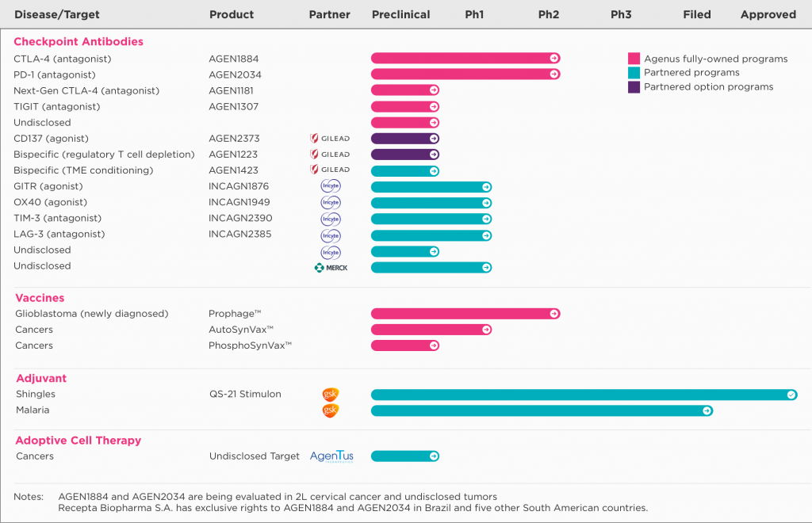The width and height of the screenshot is (812, 523).
Task: Click the Merck logo in the Partner column
Action: [331, 268]
